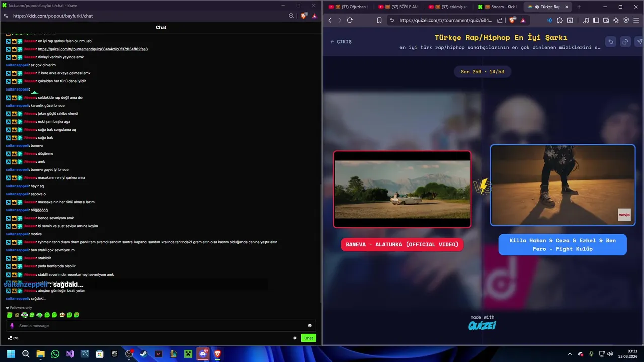The image size is (644, 362).
Task: Open the quizei.com link in chat
Action: (x=93, y=49)
